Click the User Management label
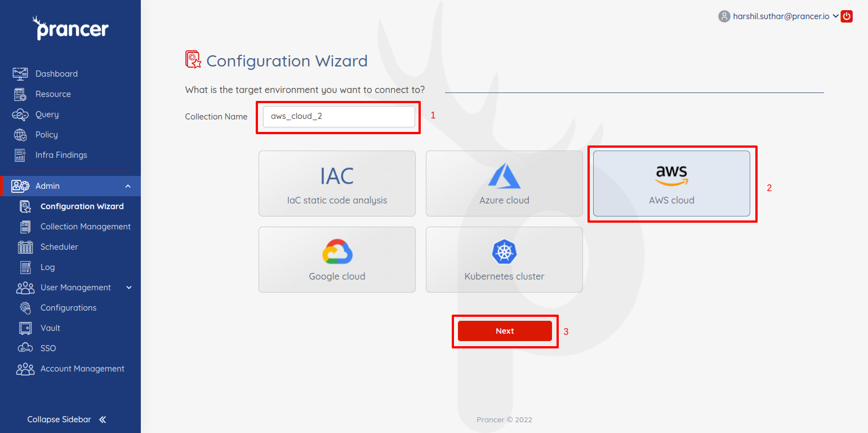The height and width of the screenshot is (433, 868). tap(75, 288)
